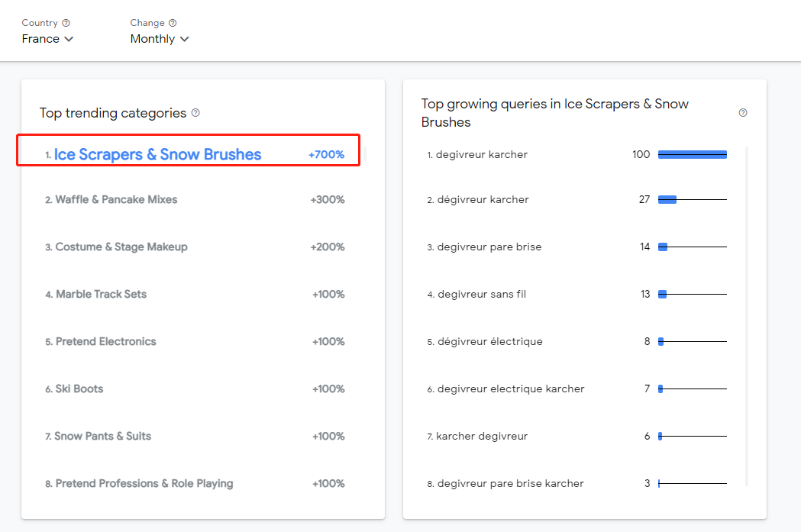Click the score value 100
This screenshot has width=801, height=532.
pyautogui.click(x=641, y=154)
